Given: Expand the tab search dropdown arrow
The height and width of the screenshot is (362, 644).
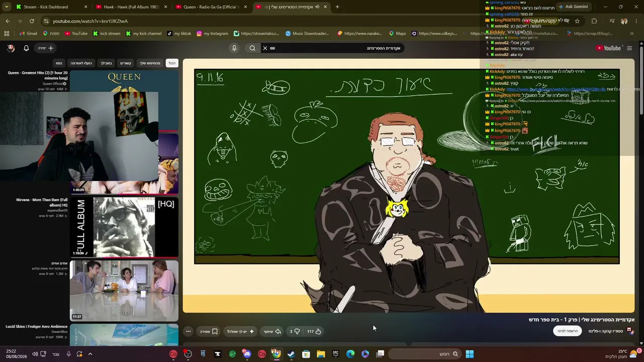Looking at the screenshot, I should pyautogui.click(x=6, y=7).
